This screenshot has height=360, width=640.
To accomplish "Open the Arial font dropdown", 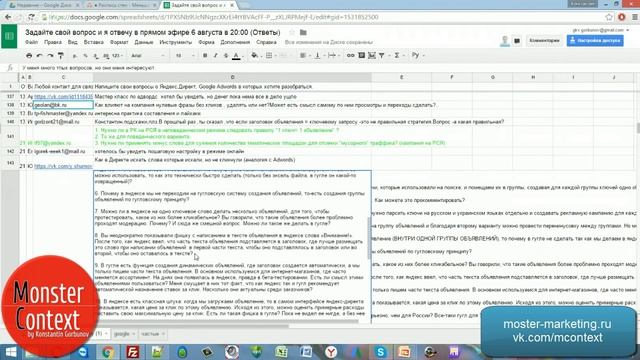I will pyautogui.click(x=148, y=56).
